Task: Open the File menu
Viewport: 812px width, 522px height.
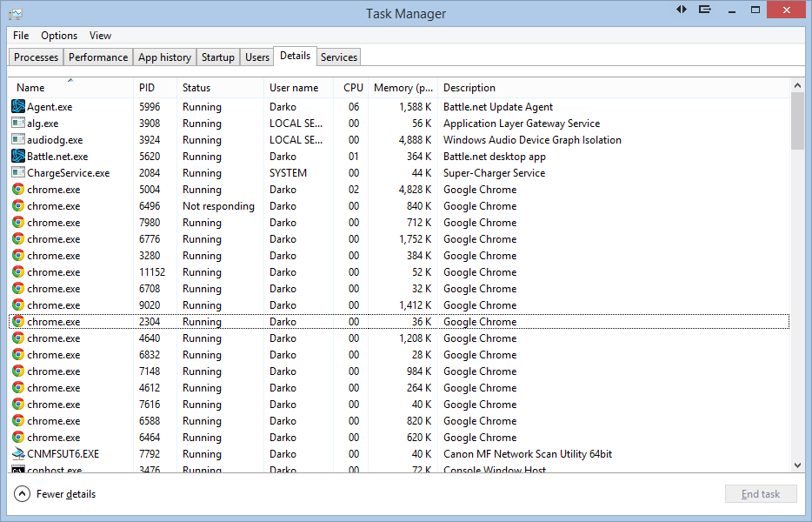Action: (x=21, y=36)
